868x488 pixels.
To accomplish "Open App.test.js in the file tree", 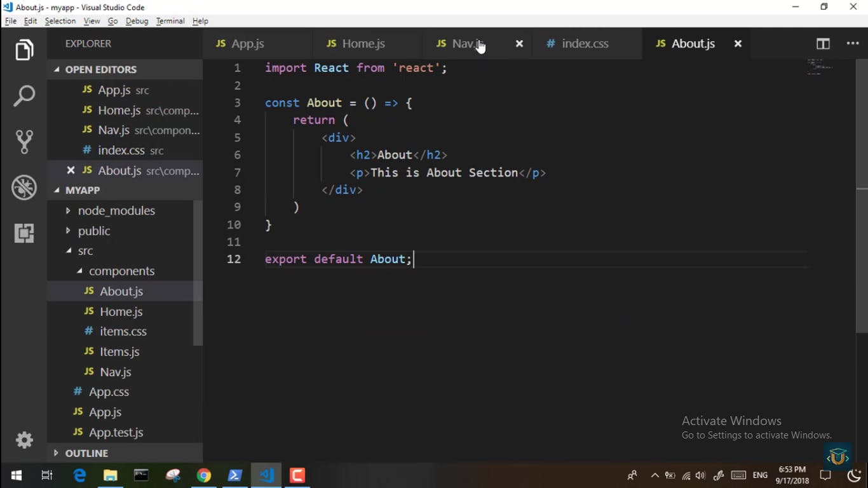I will 120,432.
